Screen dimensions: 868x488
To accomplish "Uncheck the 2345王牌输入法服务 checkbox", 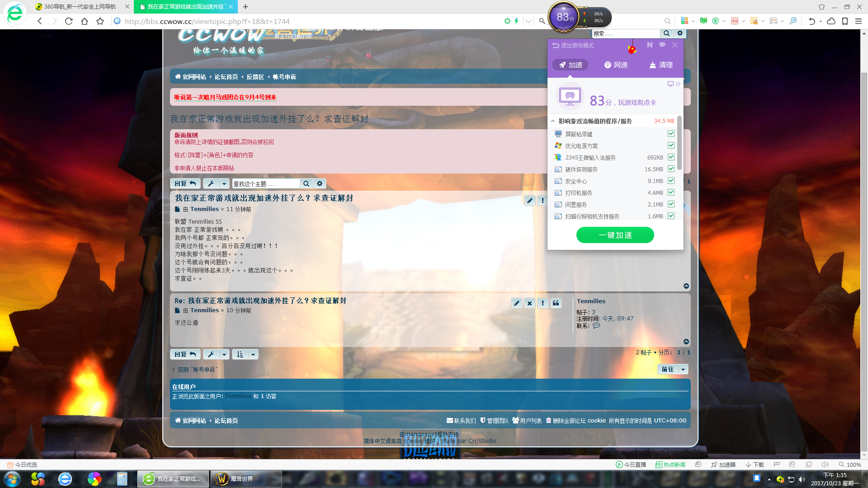I will [x=671, y=157].
